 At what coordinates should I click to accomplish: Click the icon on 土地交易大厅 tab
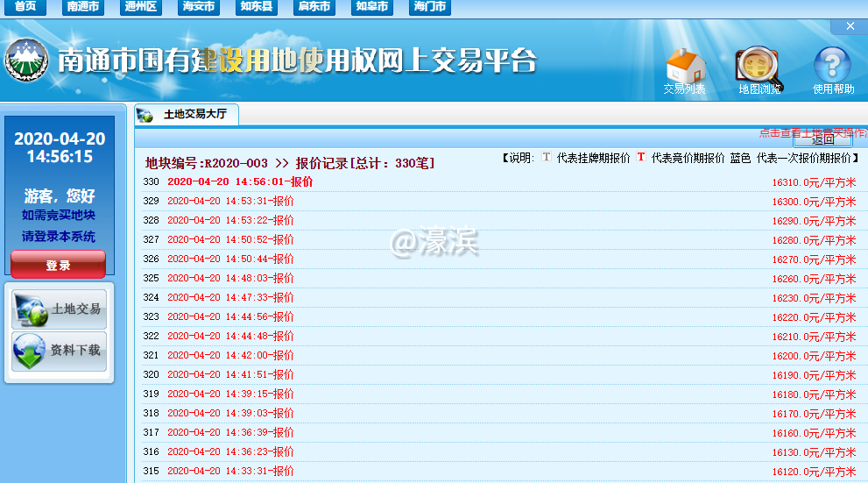click(x=145, y=115)
